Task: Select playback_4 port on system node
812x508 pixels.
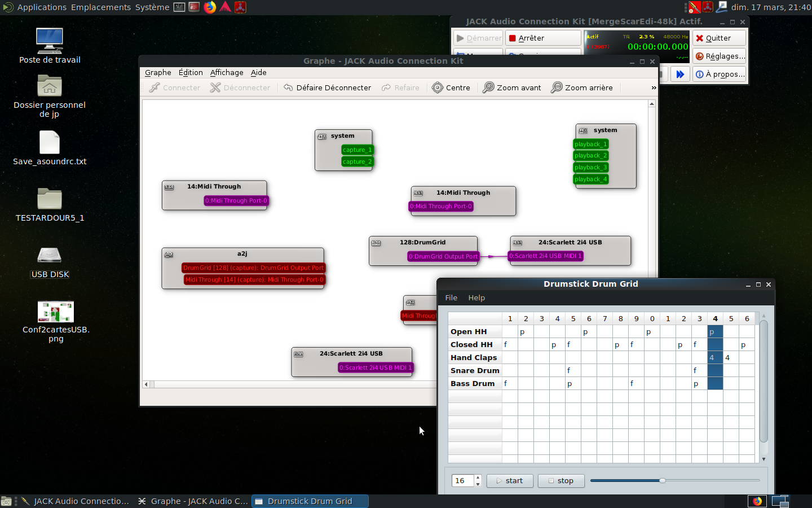Action: pyautogui.click(x=590, y=179)
